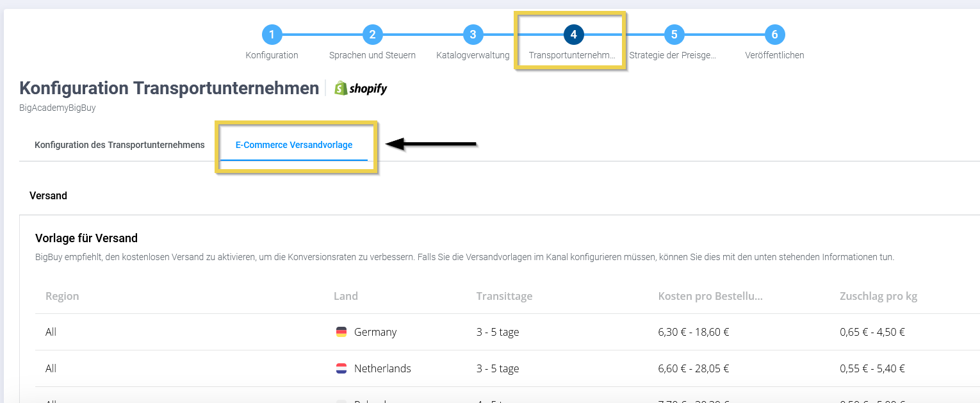Click the Netherlands flag icon
The height and width of the screenshot is (403, 980).
(x=341, y=368)
